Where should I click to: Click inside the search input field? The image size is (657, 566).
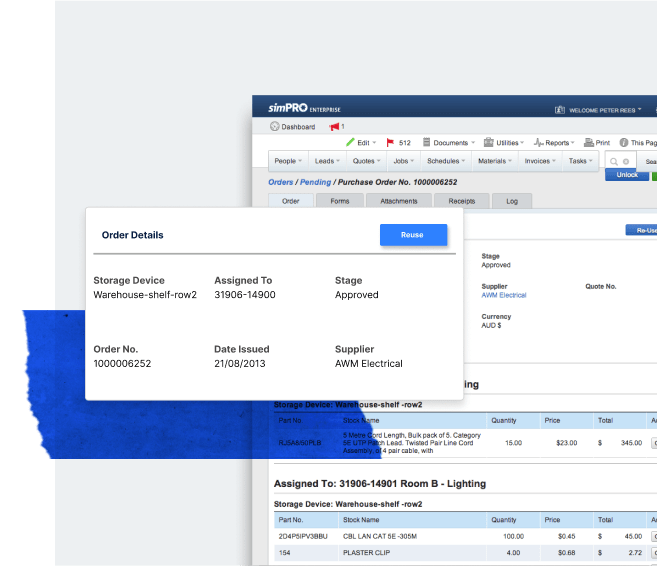click(x=621, y=161)
